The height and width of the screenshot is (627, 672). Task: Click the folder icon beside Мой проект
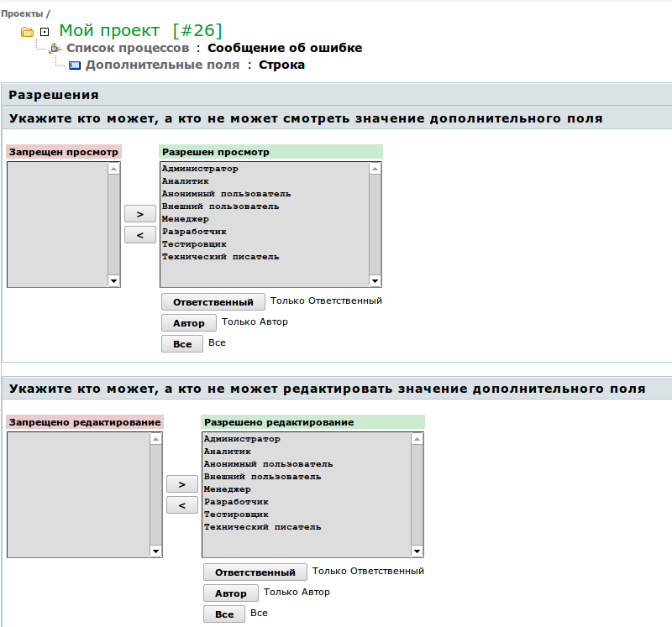(27, 32)
